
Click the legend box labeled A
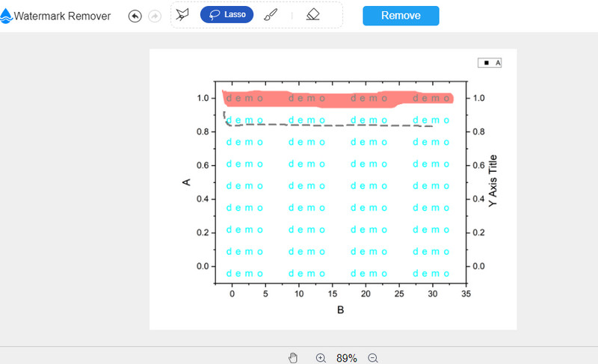(490, 63)
